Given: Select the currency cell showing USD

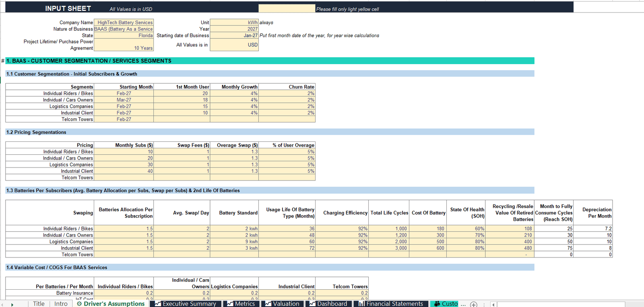Looking at the screenshot, I should (x=234, y=45).
